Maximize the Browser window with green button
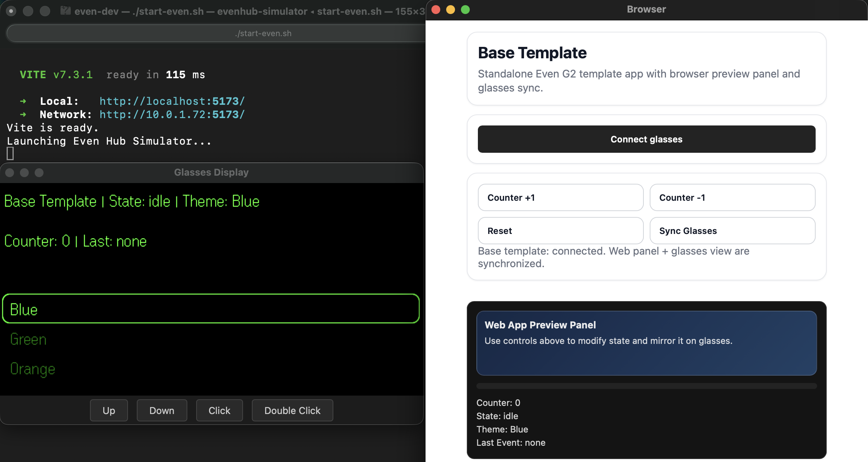Screen dimensions: 868x462 tap(465, 10)
